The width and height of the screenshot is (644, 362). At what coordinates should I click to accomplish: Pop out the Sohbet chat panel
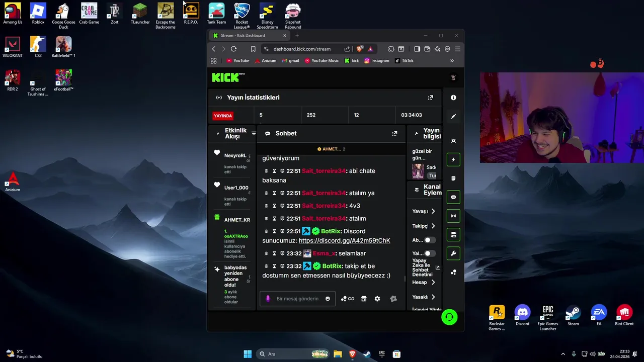[394, 133]
